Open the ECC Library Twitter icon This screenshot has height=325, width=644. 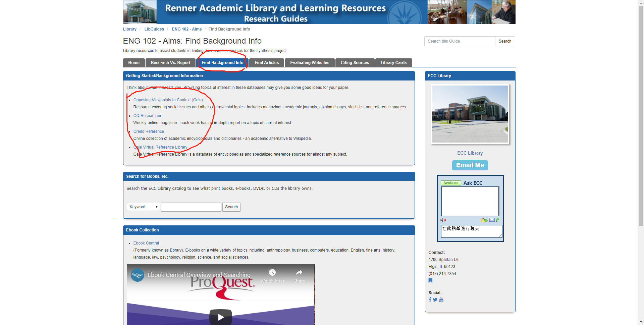click(435, 300)
